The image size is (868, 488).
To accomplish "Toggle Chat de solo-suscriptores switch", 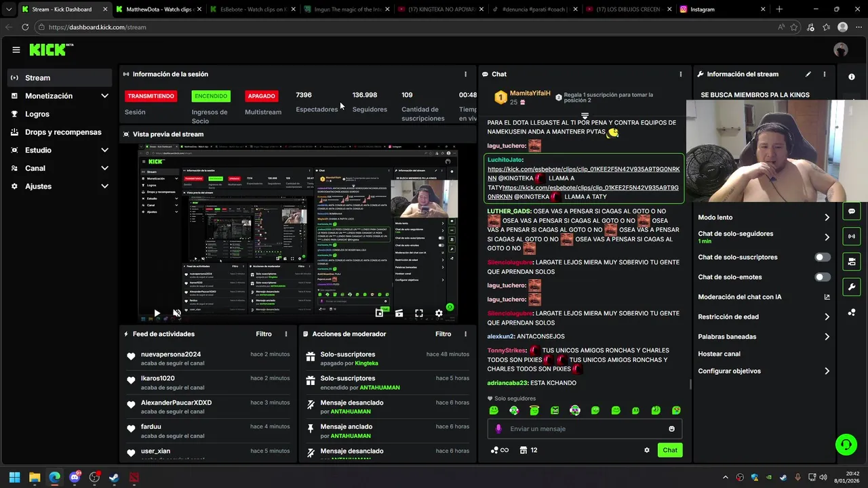I will [x=823, y=257].
